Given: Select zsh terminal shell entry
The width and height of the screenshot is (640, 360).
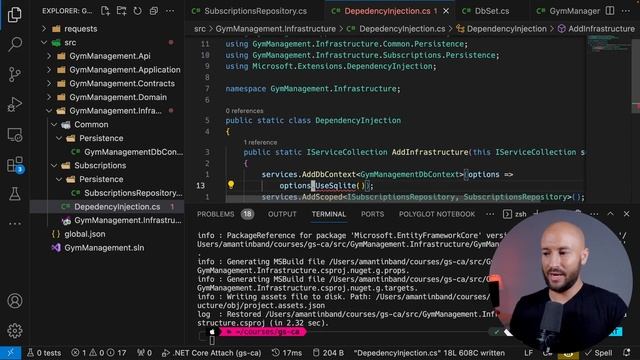Looking at the screenshot, I should [515, 214].
